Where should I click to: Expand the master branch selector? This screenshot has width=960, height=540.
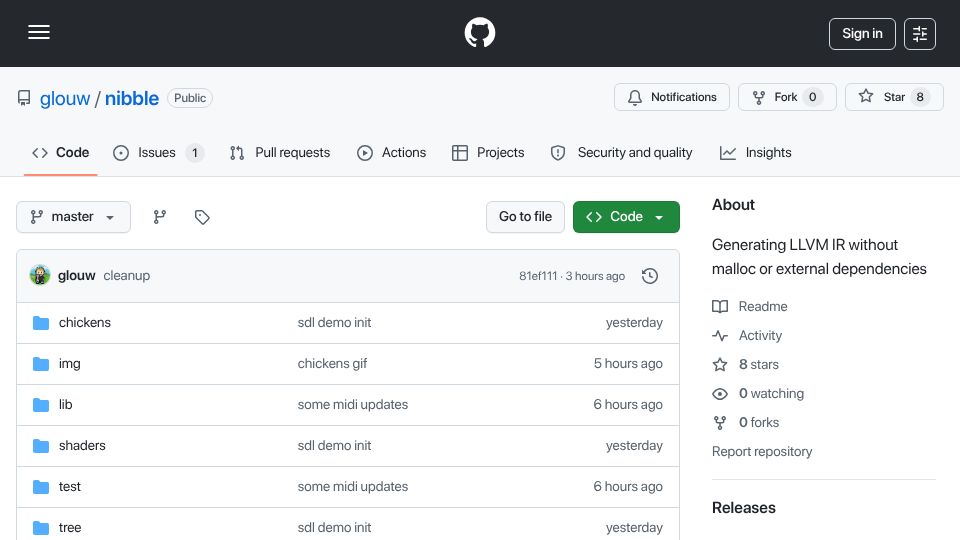[x=73, y=217]
